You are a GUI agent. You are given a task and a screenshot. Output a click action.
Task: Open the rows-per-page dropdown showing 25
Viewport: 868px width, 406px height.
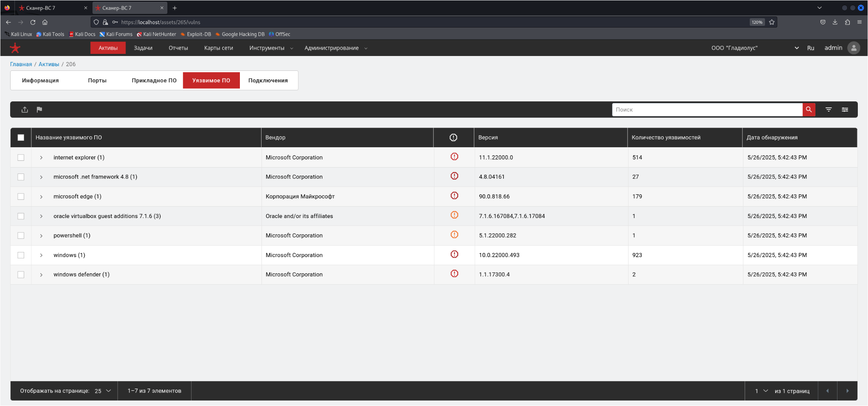[103, 391]
